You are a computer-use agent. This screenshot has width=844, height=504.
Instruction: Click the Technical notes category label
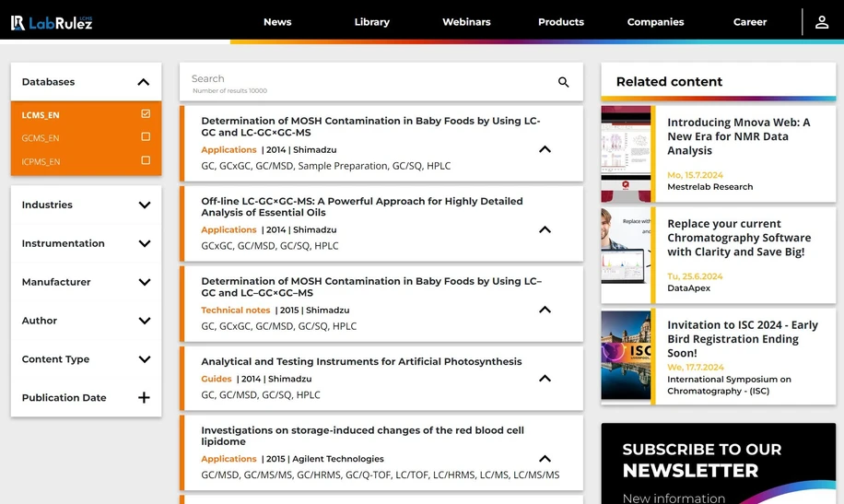click(x=235, y=311)
